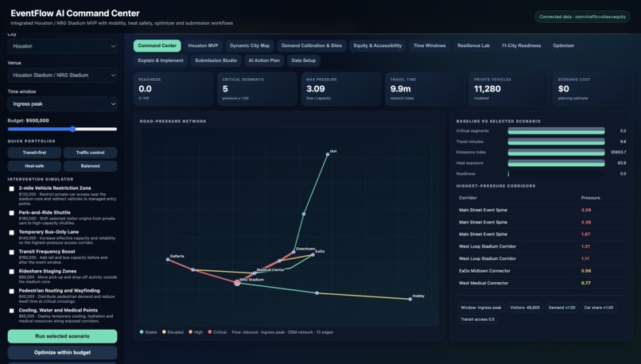Open the Optimizer tab
Viewport: 641px width, 364px height.
[563, 46]
